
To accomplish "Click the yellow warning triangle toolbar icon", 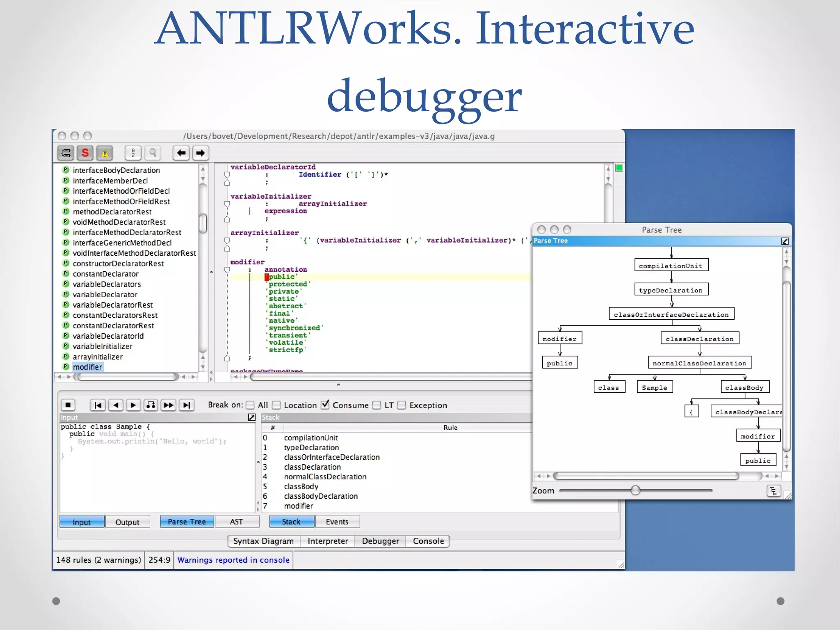I will pyautogui.click(x=105, y=153).
